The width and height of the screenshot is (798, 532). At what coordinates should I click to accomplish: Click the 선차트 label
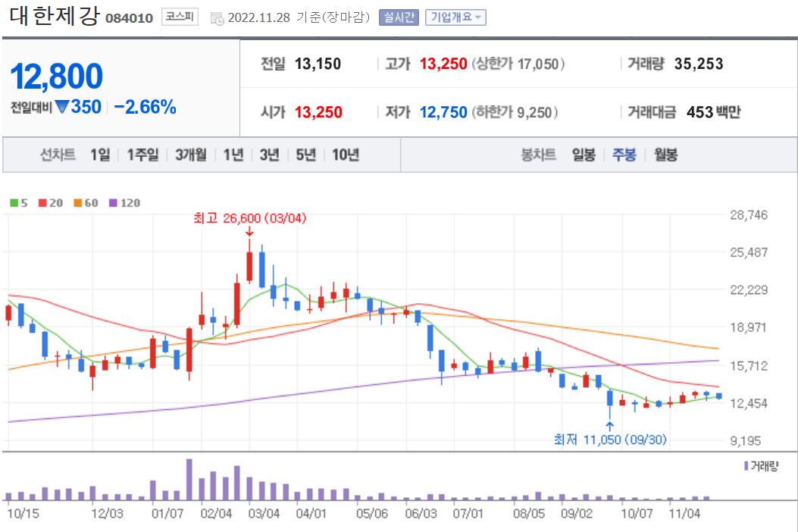(58, 155)
